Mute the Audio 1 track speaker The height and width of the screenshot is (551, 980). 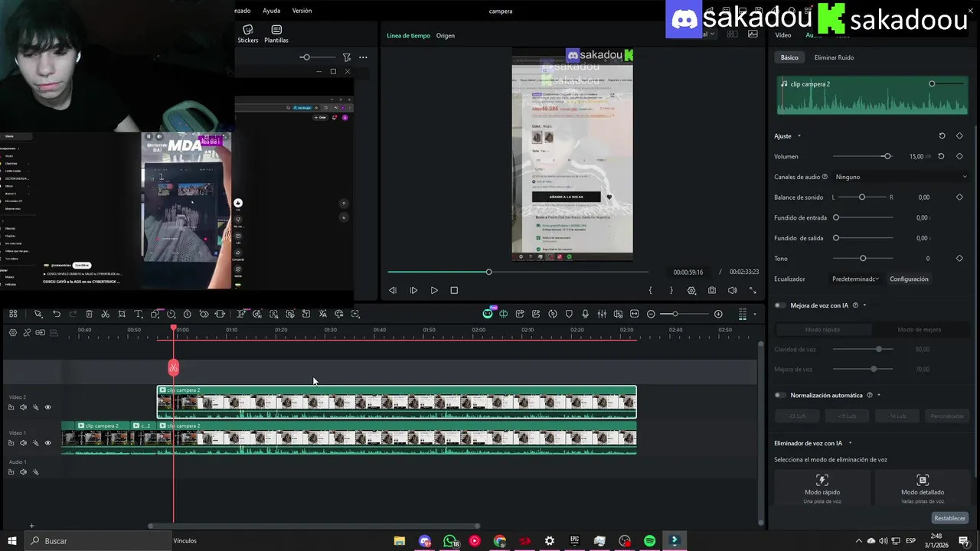23,472
